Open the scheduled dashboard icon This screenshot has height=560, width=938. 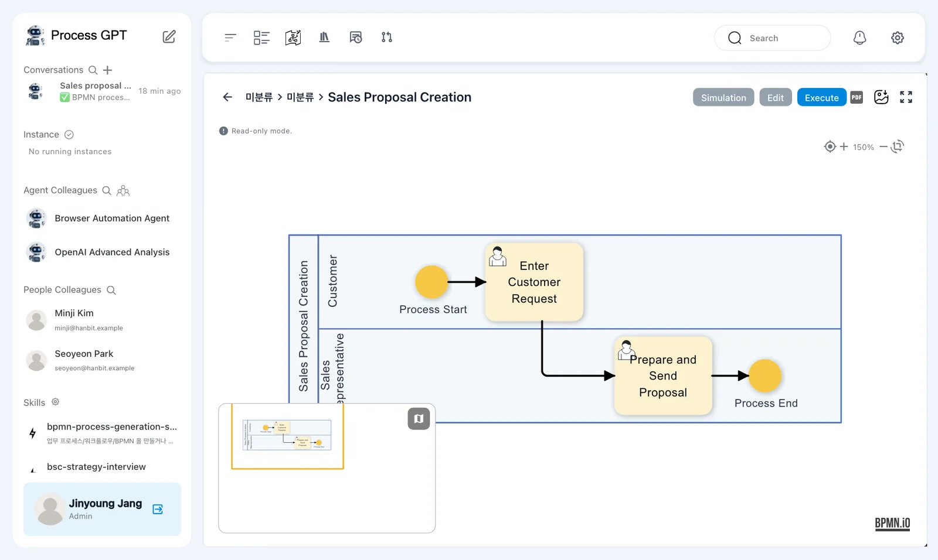tap(356, 37)
